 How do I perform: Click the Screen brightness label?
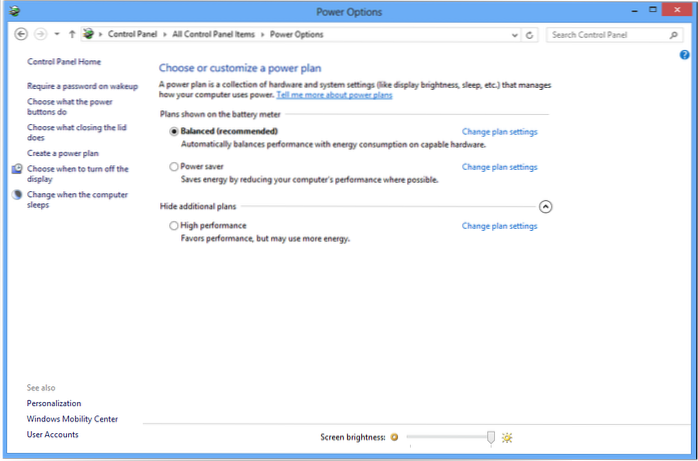click(353, 438)
